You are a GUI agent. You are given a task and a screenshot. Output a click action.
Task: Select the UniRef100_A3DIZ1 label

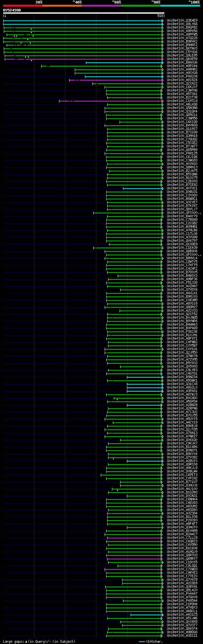point(182,636)
